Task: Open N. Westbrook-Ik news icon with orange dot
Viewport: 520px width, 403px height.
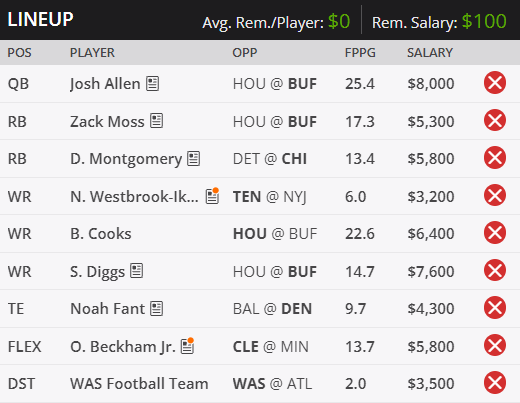Action: point(212,196)
